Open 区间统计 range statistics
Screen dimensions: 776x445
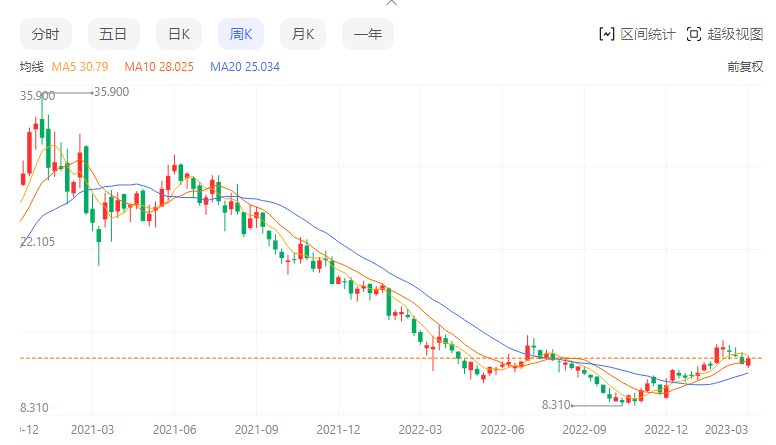coord(648,34)
